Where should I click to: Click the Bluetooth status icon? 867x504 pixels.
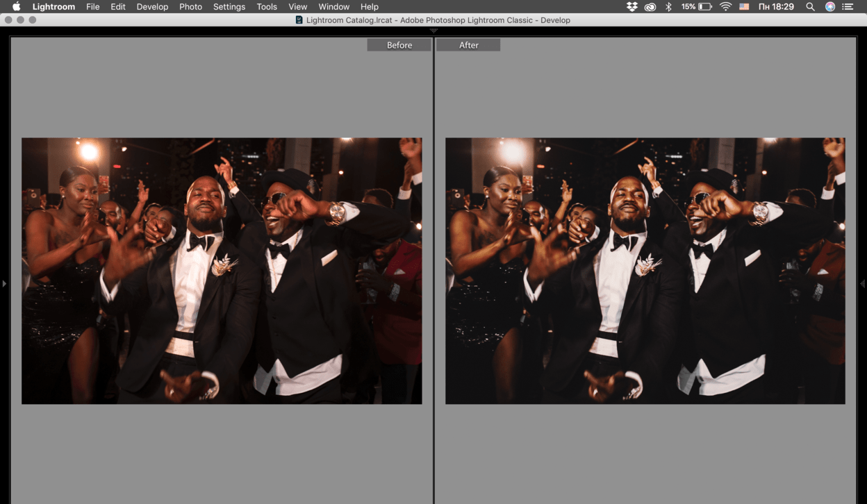(x=669, y=6)
